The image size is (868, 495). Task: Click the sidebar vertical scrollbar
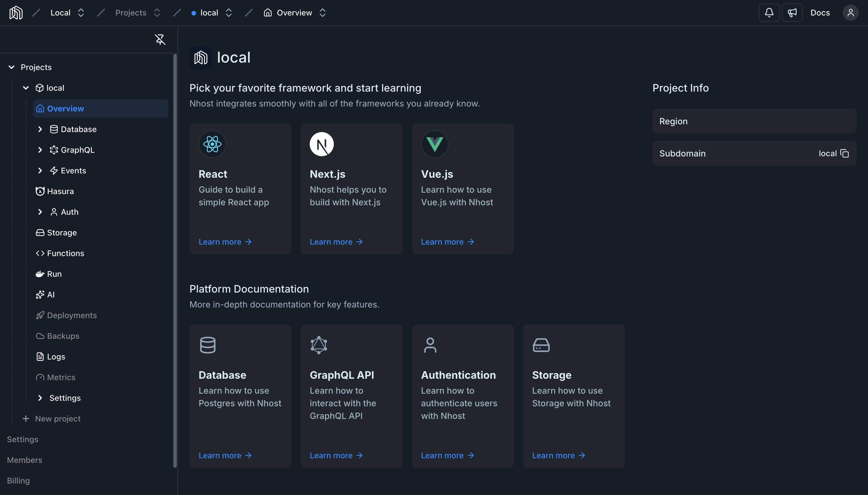click(x=175, y=261)
